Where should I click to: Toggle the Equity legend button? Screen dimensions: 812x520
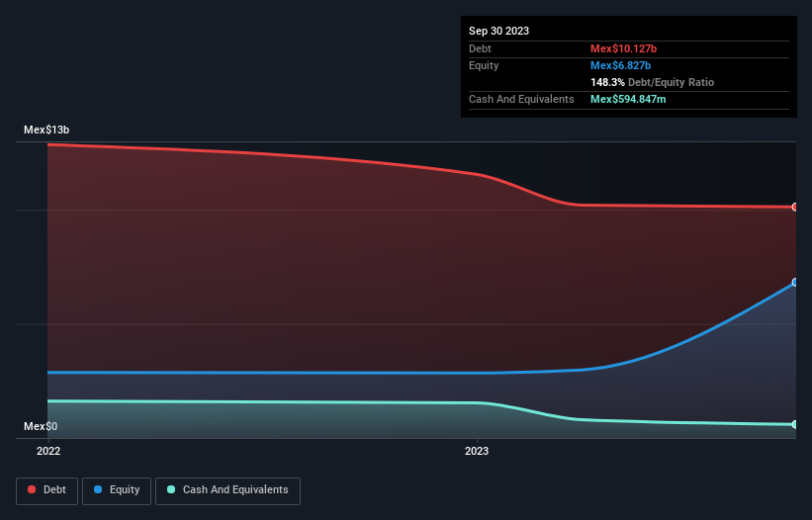click(117, 490)
